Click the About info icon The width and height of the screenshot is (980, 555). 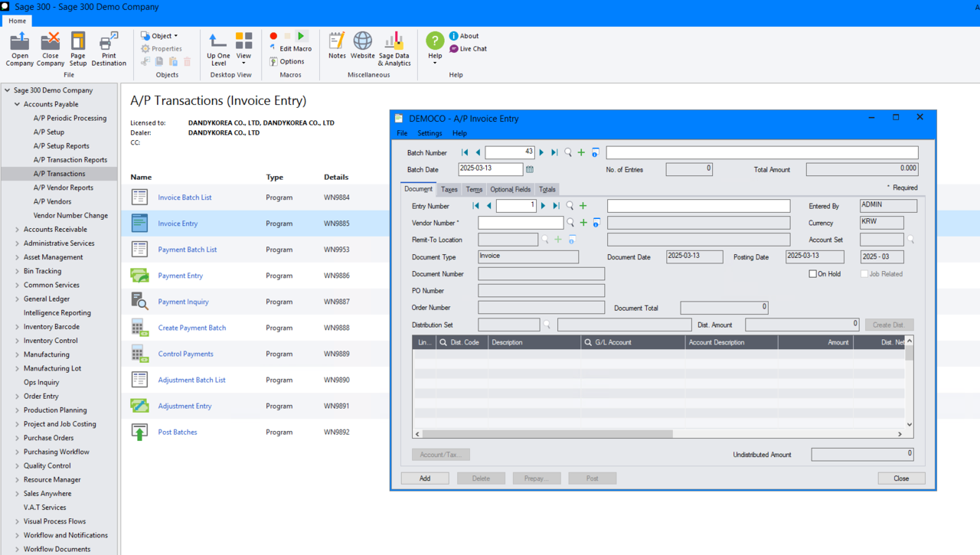[x=454, y=36]
